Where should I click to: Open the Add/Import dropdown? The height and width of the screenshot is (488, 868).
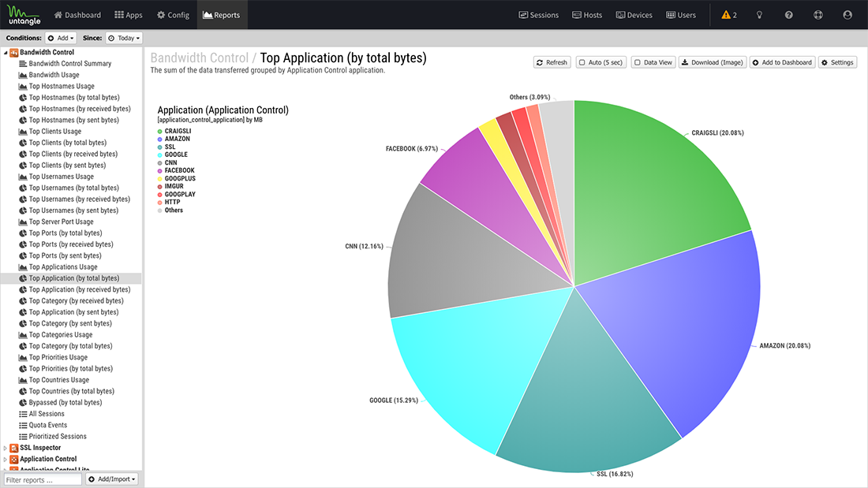[112, 479]
